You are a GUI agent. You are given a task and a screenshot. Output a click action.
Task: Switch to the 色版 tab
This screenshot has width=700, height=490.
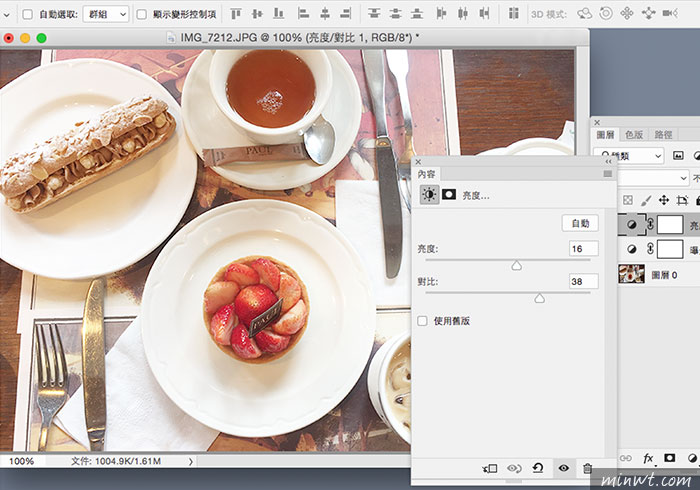(x=634, y=134)
